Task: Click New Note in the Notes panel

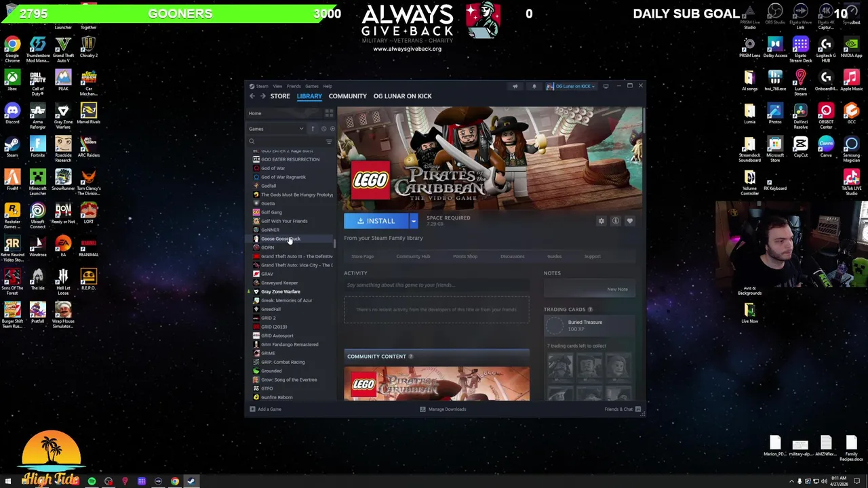Action: tap(617, 289)
